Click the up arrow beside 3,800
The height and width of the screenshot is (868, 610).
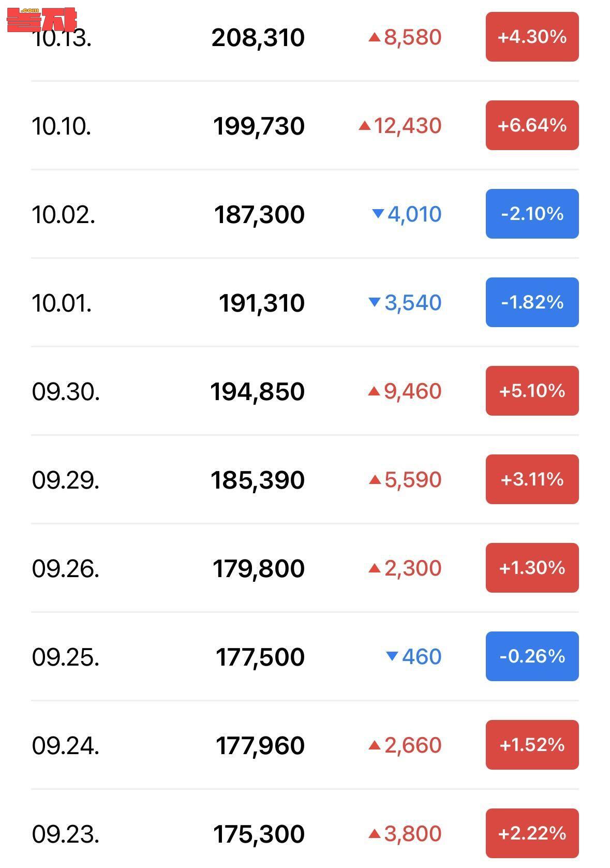pyautogui.click(x=375, y=834)
